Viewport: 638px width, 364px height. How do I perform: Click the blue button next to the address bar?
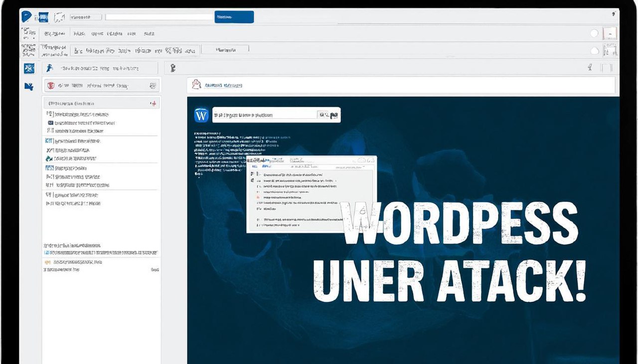tap(234, 17)
